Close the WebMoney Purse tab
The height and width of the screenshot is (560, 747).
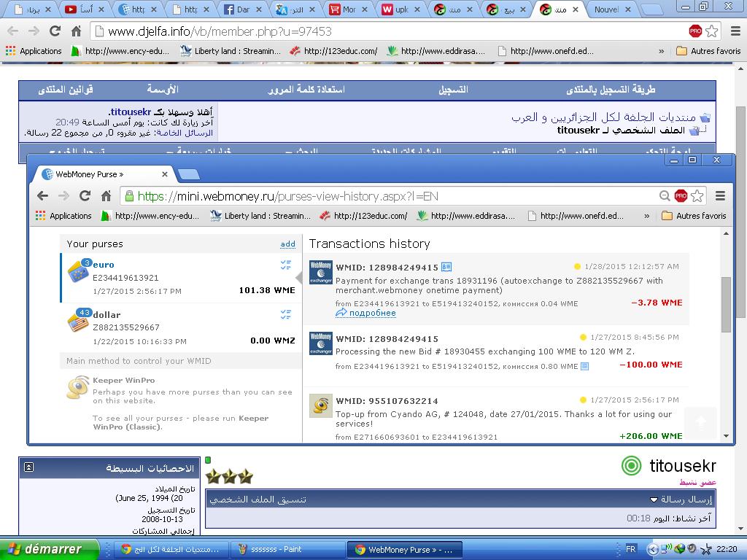164,174
